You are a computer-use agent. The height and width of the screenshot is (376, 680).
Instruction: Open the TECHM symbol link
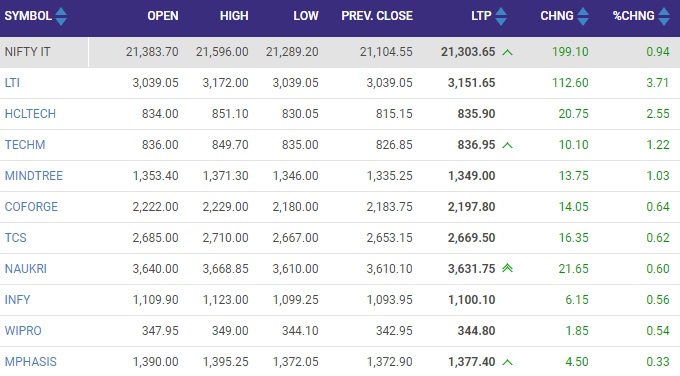point(25,145)
